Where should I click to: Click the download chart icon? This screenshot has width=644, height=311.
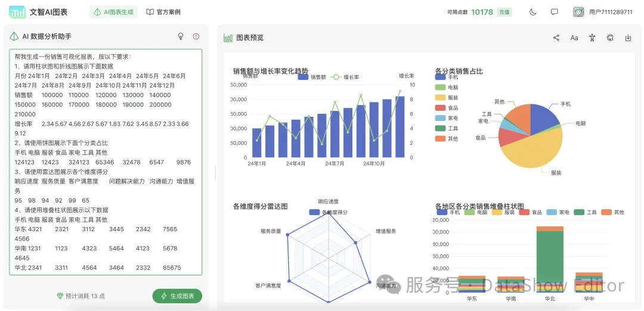pyautogui.click(x=628, y=38)
